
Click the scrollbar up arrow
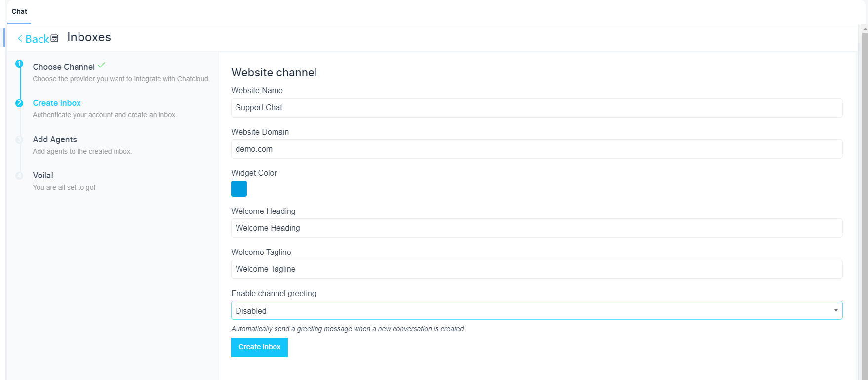[x=865, y=29]
